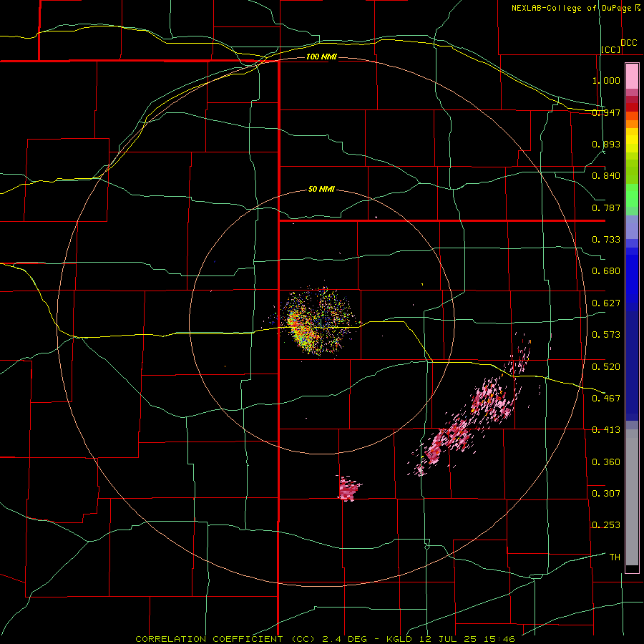Click the 0.893 value on the color scale
This screenshot has width=644, height=644.
coord(606,144)
